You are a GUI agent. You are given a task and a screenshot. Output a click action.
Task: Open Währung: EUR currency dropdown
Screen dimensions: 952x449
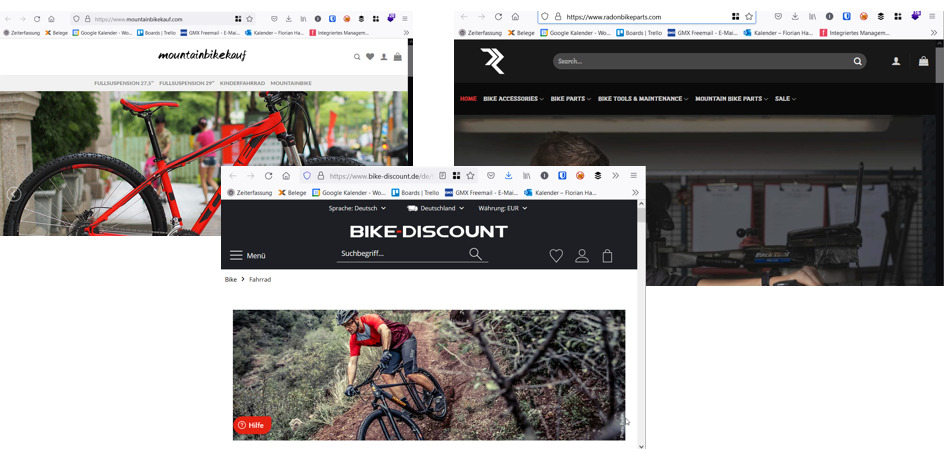503,208
